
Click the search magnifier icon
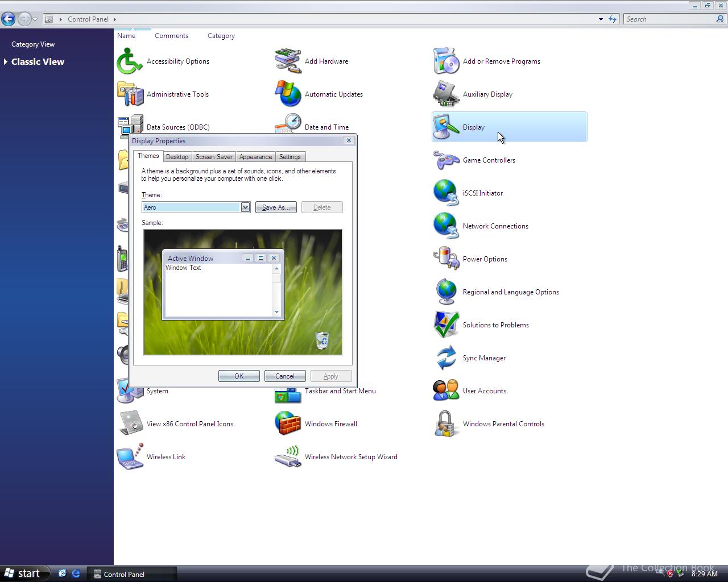tap(720, 19)
